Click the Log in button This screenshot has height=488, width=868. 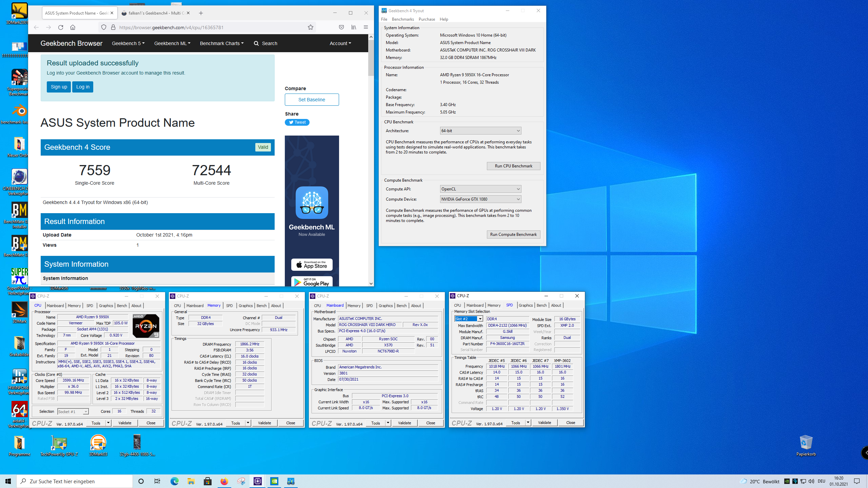tap(83, 87)
